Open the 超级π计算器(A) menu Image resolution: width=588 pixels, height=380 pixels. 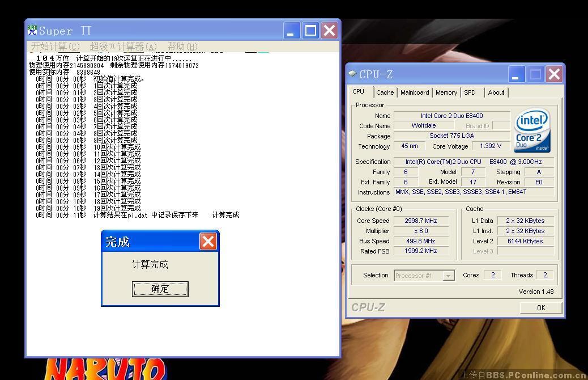(x=123, y=47)
